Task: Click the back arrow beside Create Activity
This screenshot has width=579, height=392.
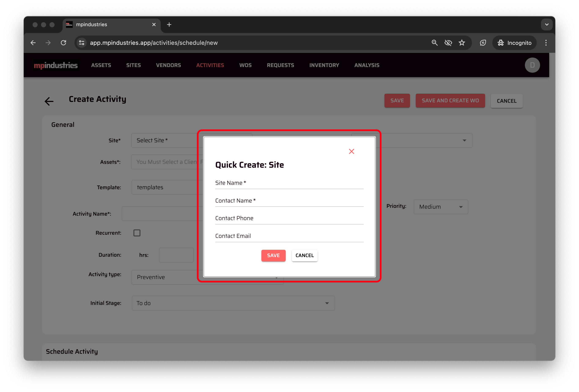Action: (x=49, y=101)
